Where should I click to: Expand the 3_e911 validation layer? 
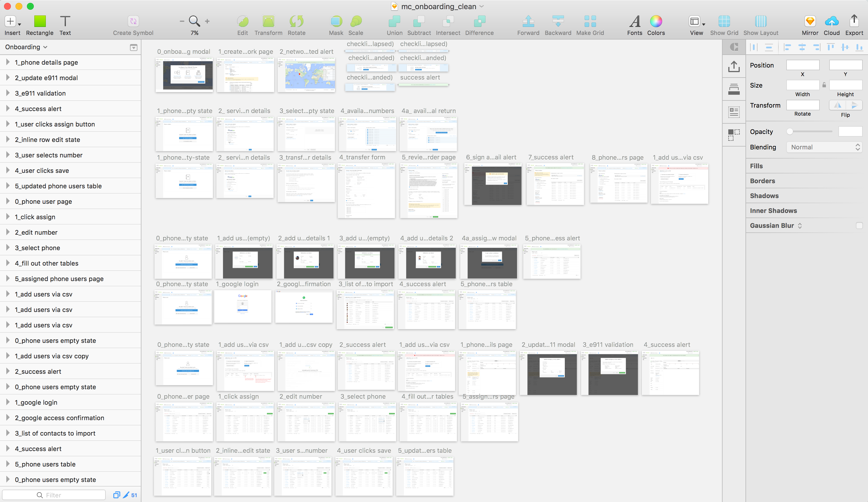point(8,93)
